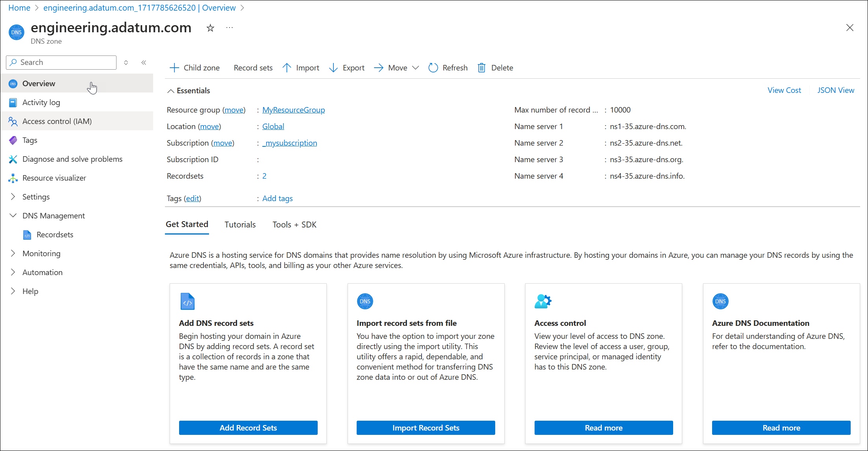Viewport: 868px width, 451px height.
Task: Click the favorite star icon beside the zone title
Action: [210, 28]
